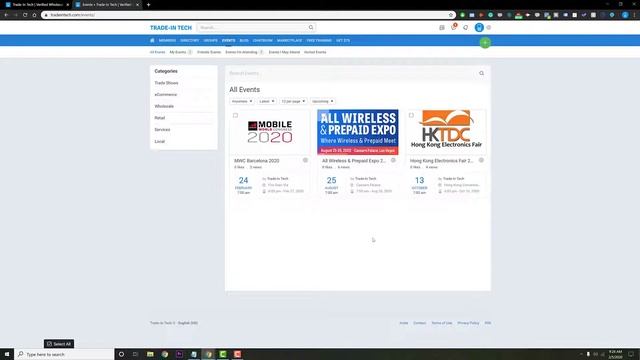Open the Windows action center icon
The image size is (640, 360).
pos(631,354)
